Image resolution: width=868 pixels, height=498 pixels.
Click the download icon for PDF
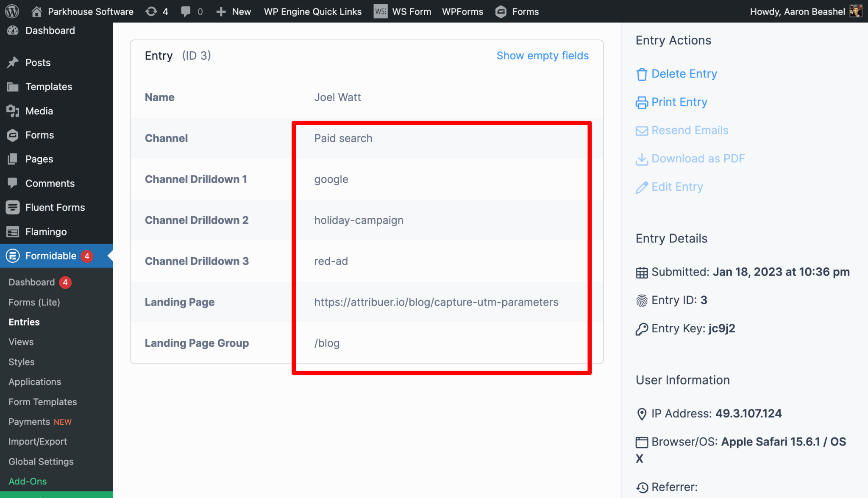(x=642, y=159)
